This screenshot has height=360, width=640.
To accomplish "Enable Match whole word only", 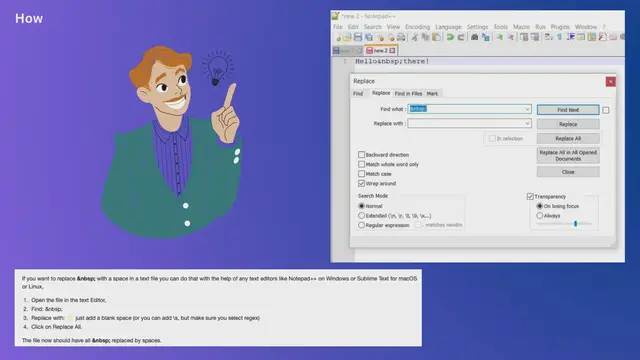I will click(361, 164).
